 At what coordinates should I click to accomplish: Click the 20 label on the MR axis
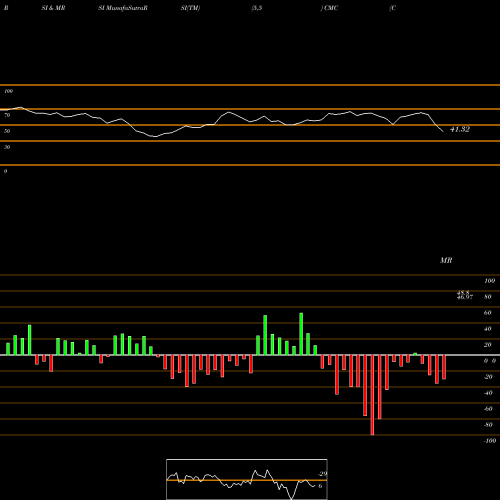pos(488,345)
